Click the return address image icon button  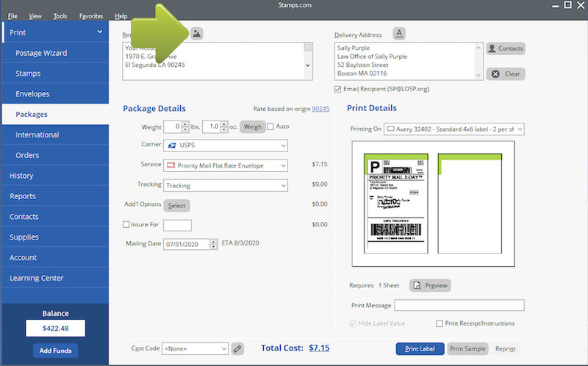197,34
